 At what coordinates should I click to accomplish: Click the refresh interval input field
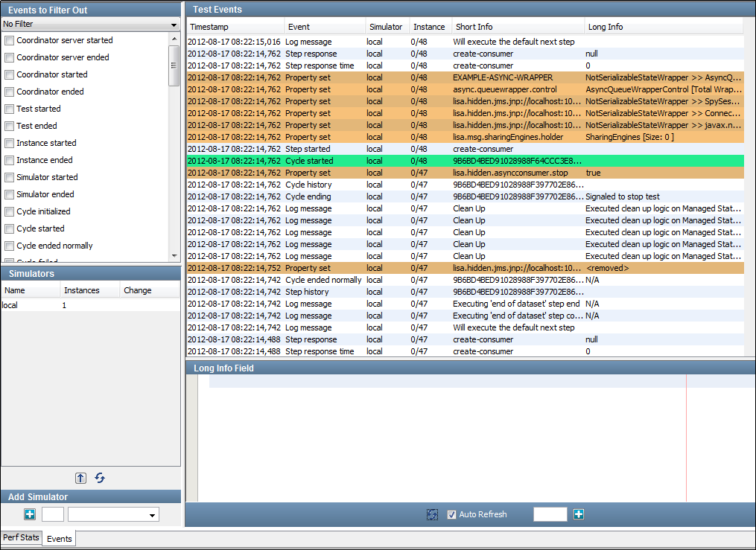[550, 514]
